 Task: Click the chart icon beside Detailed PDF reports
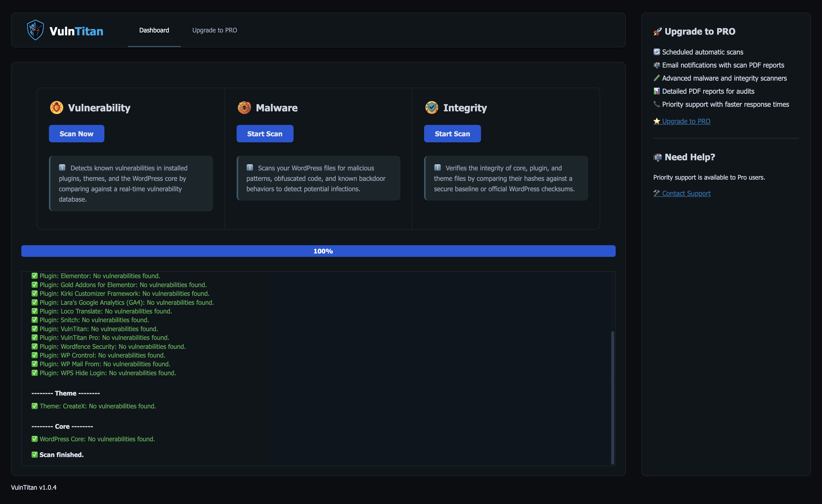(657, 91)
